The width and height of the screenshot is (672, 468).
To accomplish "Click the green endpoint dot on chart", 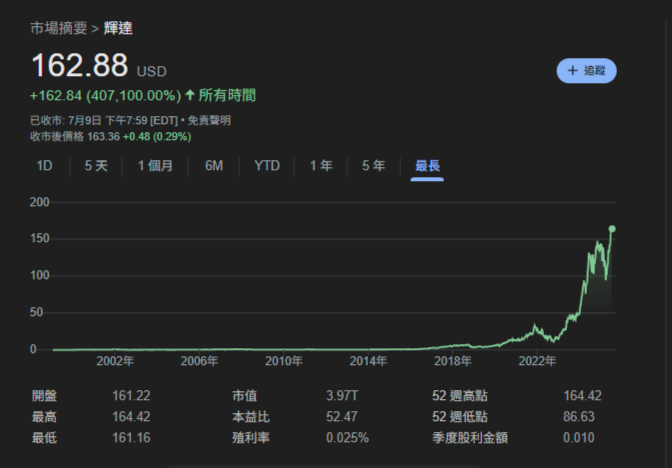I will point(612,229).
